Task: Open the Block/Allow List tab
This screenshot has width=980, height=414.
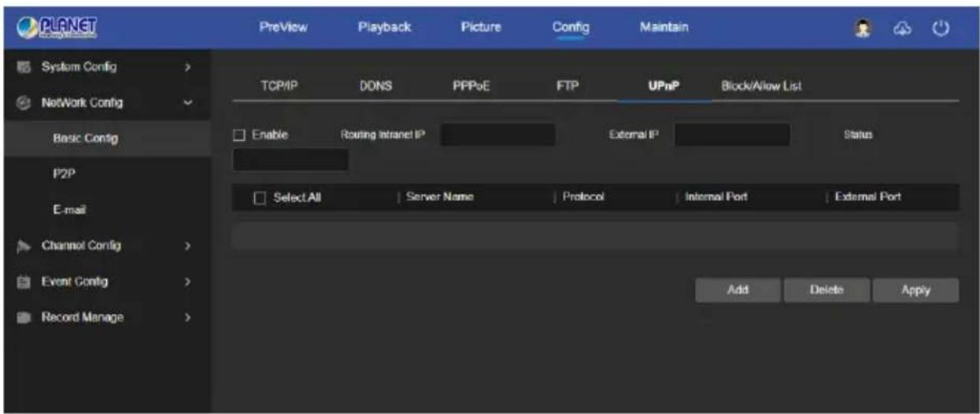Action: point(761,86)
